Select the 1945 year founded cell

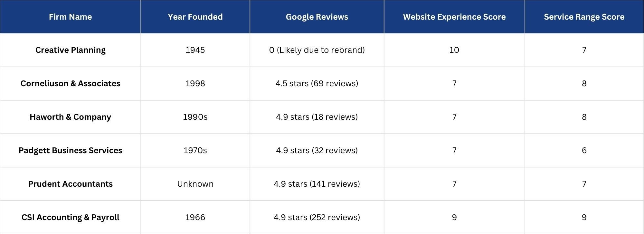[x=195, y=50]
